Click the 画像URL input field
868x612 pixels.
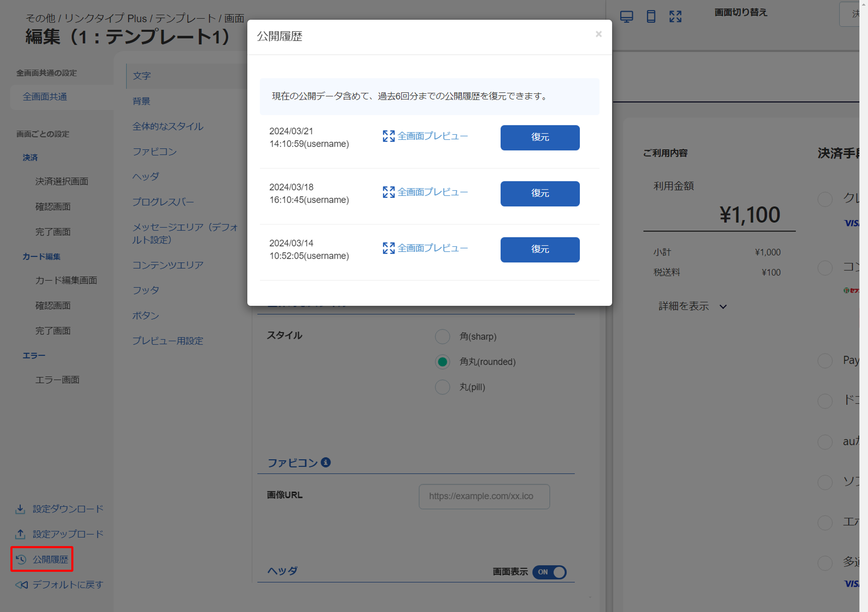[x=484, y=496]
